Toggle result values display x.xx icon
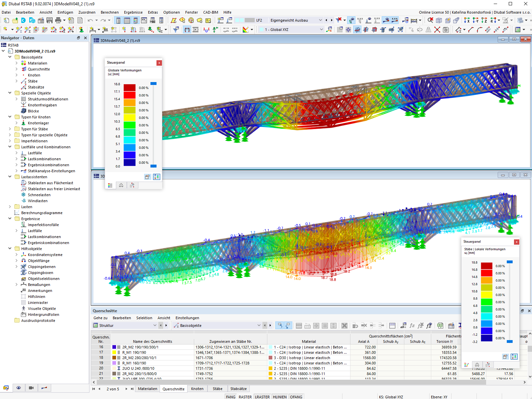The image size is (532, 399). 395,20
